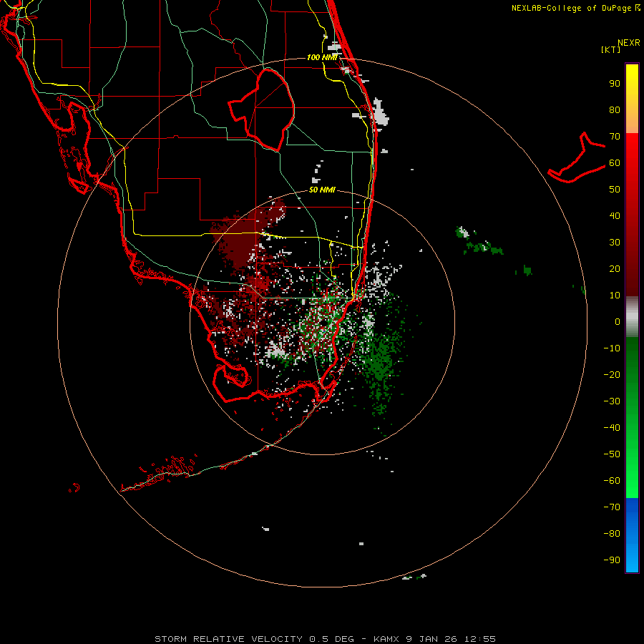Click the green echo cluster northeast over the ocean
This screenshot has height=644, width=644.
479,241
